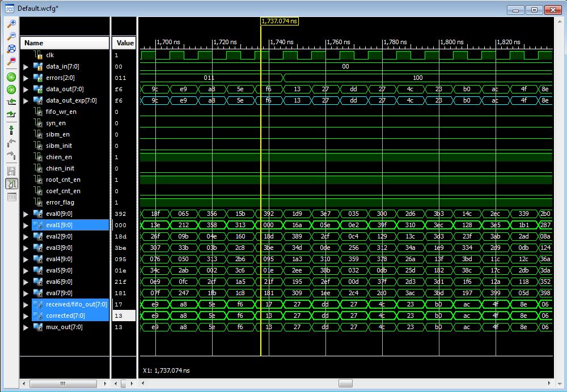Click errors waveform segment labeled 100
This screenshot has height=392, width=567.
[x=418, y=78]
